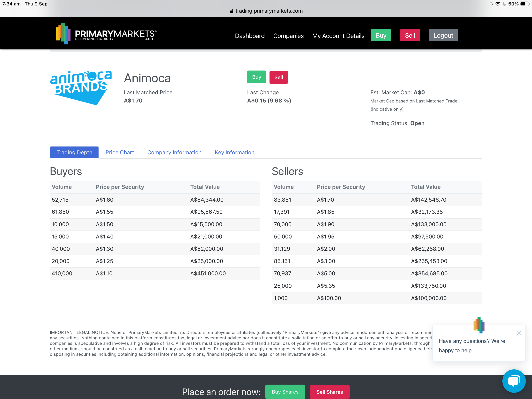Click the Trading Status Open text
This screenshot has height=399, width=532.
(x=397, y=123)
